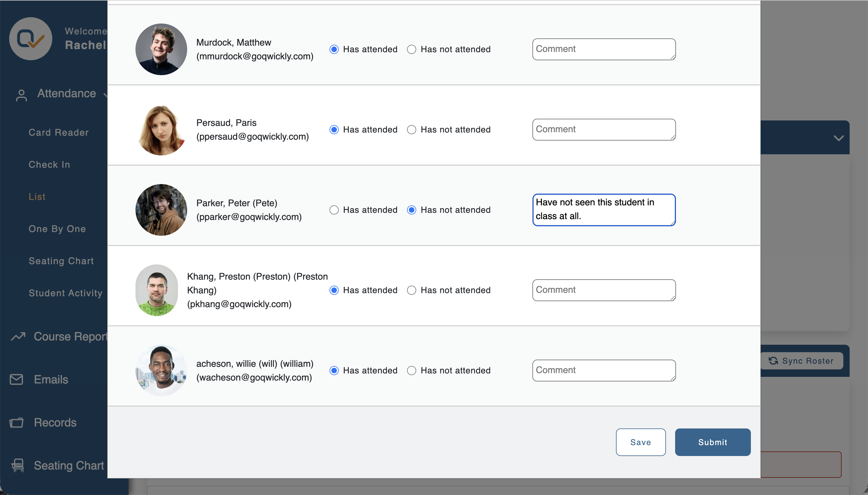Click Peter Parker's profile photo
868x495 pixels.
161,210
